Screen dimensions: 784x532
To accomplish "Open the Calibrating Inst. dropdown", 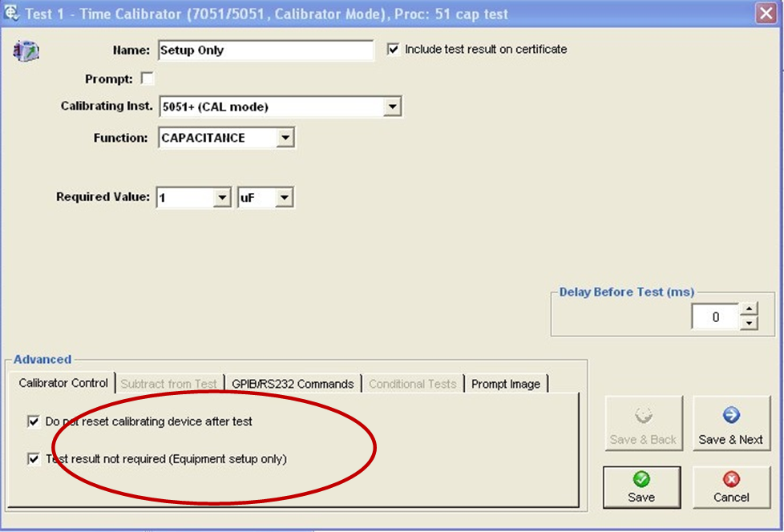I will (x=391, y=107).
